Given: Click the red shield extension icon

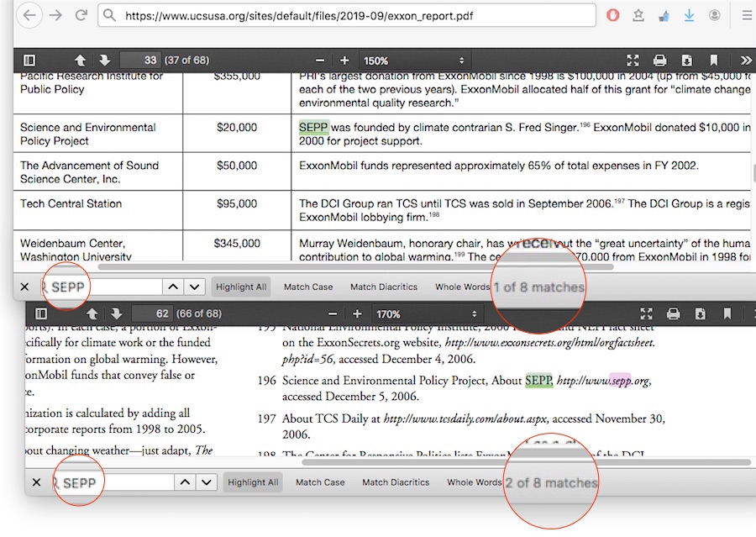Looking at the screenshot, I should [x=613, y=15].
